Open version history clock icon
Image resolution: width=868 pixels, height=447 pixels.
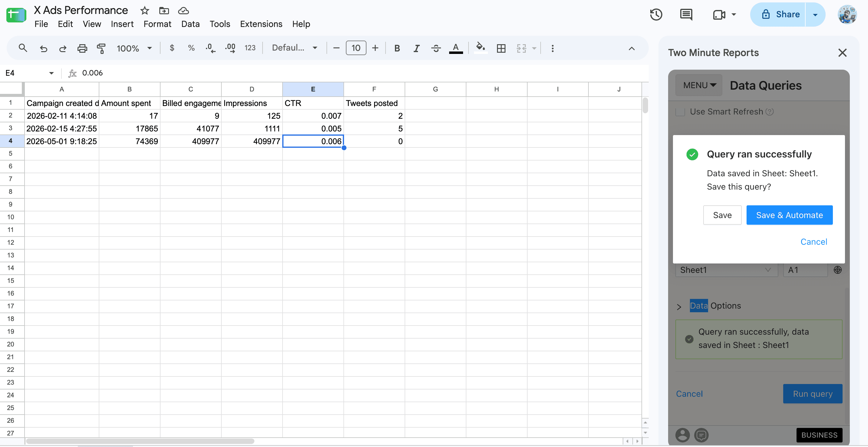pos(656,15)
